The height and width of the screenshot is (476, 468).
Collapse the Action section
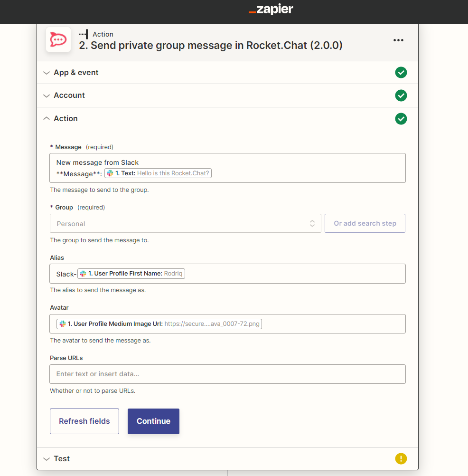[66, 119]
